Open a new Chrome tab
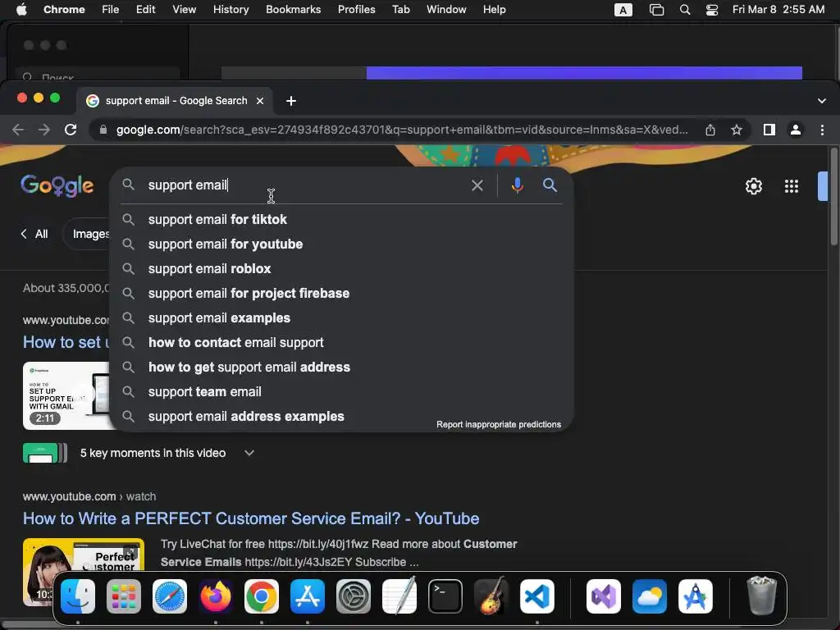Image resolution: width=840 pixels, height=630 pixels. point(291,101)
